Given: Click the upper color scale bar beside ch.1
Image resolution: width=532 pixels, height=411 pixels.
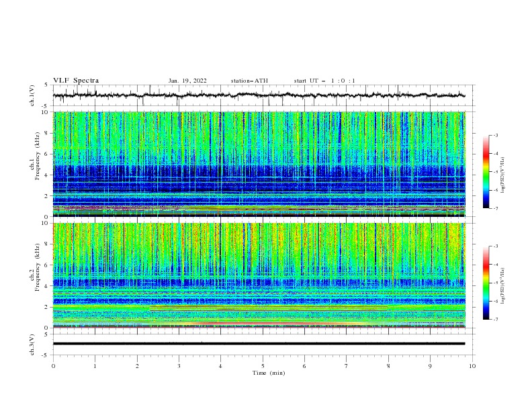Looking at the screenshot, I should point(486,171).
